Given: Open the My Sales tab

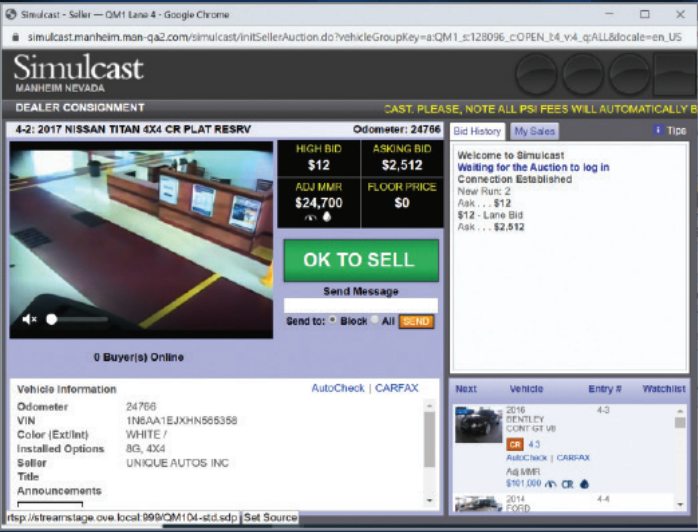Looking at the screenshot, I should (534, 131).
